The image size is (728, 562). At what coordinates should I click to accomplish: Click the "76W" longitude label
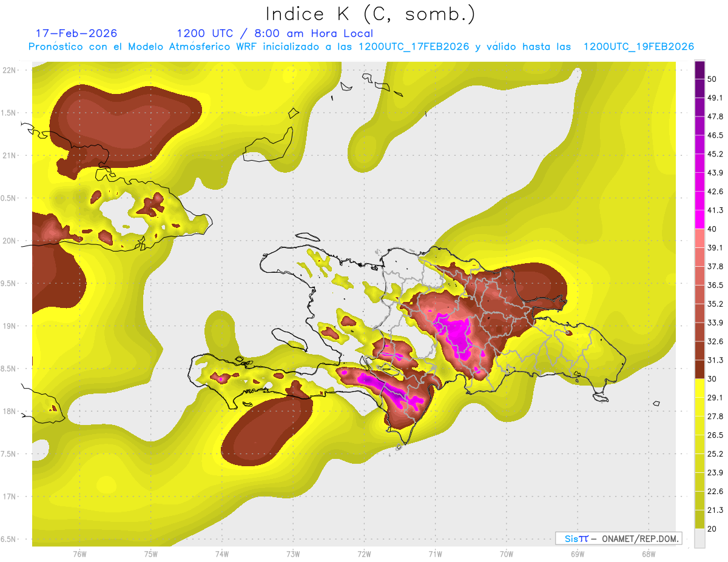79,554
